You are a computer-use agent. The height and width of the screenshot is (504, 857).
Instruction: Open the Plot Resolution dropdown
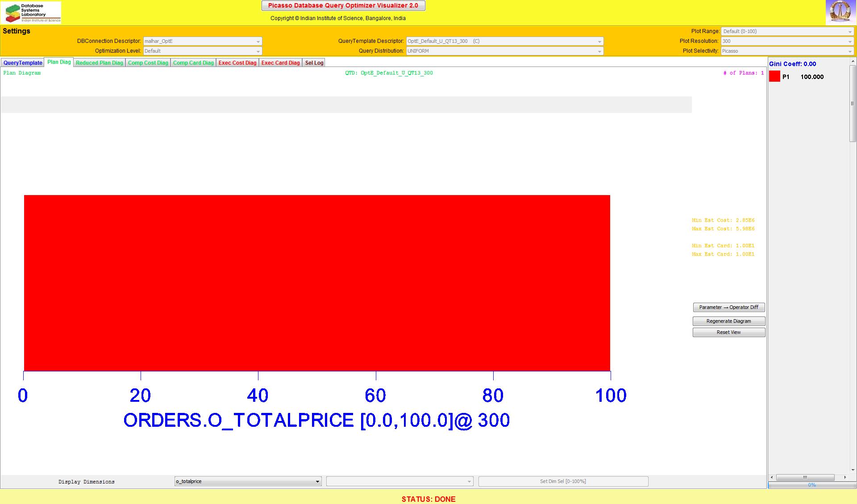click(x=787, y=41)
